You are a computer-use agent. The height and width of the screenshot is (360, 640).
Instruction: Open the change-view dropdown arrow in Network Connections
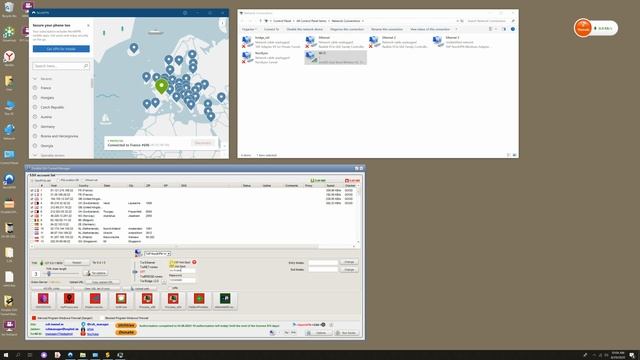pos(496,29)
